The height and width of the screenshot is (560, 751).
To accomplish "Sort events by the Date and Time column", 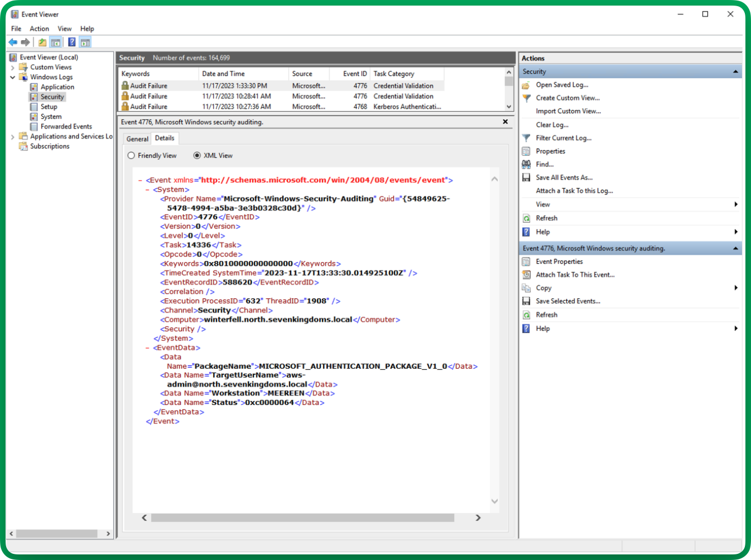I will click(x=244, y=74).
